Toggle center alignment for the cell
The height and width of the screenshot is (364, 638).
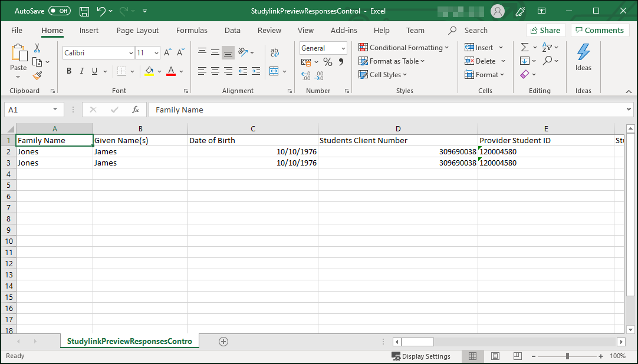click(x=215, y=71)
